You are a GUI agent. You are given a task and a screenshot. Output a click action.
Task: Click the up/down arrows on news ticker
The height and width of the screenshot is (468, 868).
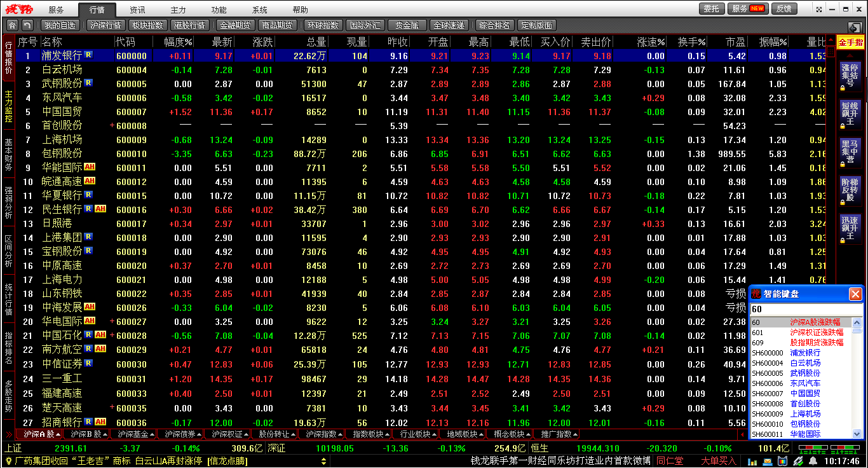(x=323, y=461)
